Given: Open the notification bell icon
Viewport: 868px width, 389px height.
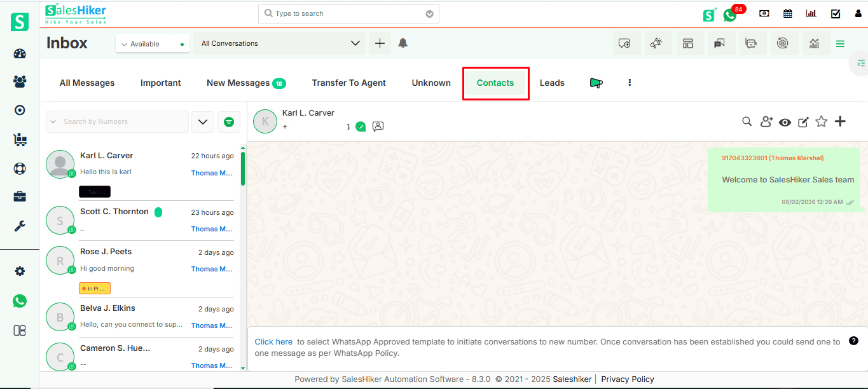Looking at the screenshot, I should [403, 43].
